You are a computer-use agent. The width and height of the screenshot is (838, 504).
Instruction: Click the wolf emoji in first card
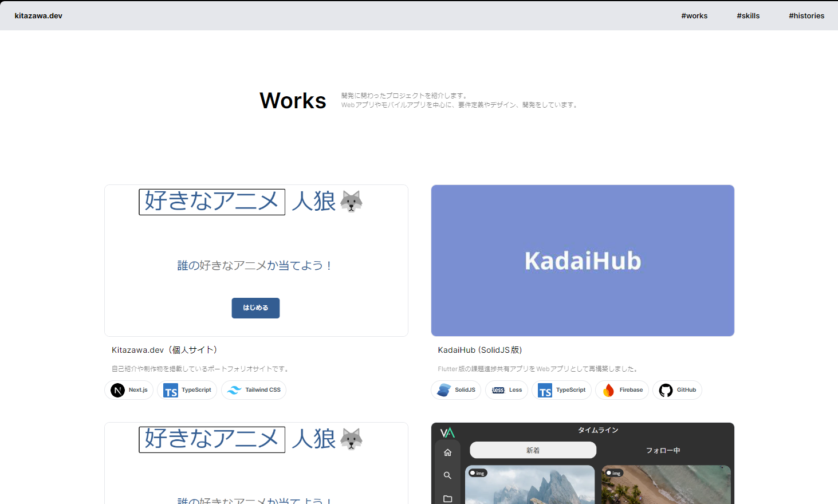click(351, 201)
